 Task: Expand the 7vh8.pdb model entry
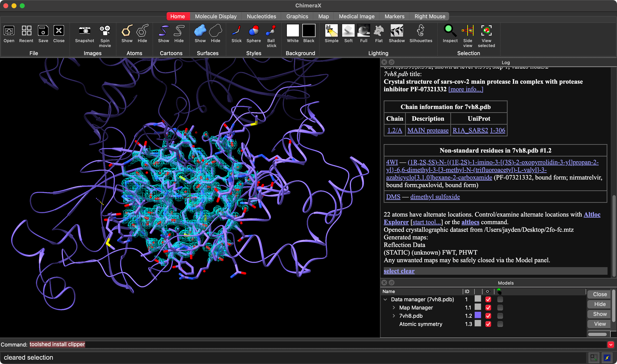(x=394, y=316)
